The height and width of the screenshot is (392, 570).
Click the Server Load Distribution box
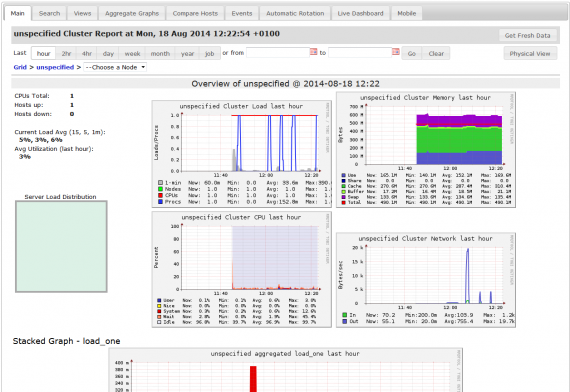click(61, 247)
